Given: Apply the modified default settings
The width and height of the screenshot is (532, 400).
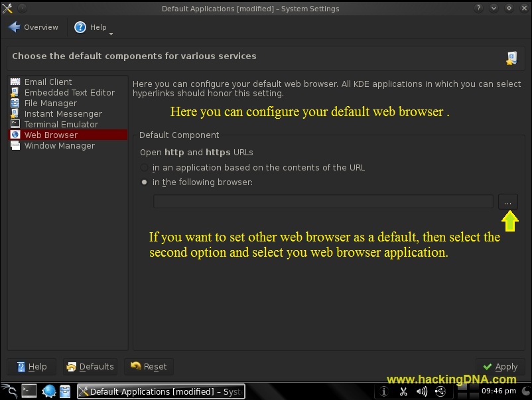Looking at the screenshot, I should 500,366.
